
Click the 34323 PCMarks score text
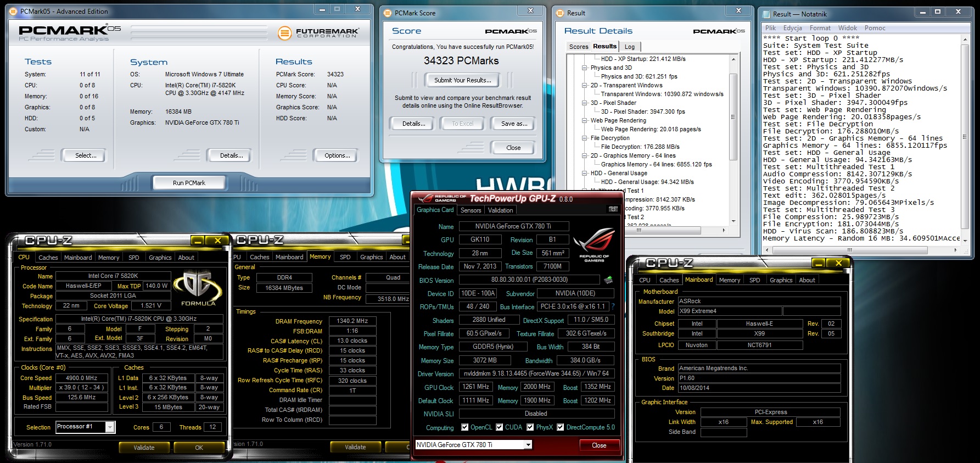click(x=461, y=61)
